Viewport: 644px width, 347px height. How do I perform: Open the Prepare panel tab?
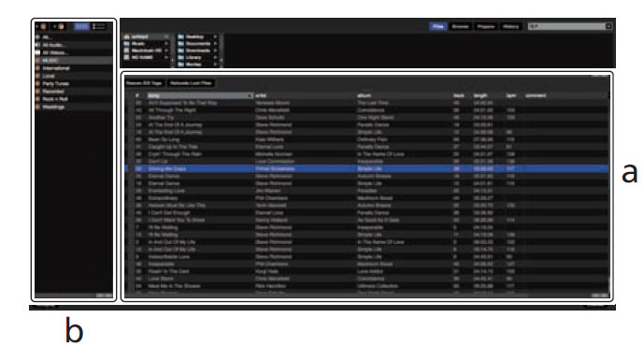click(485, 26)
